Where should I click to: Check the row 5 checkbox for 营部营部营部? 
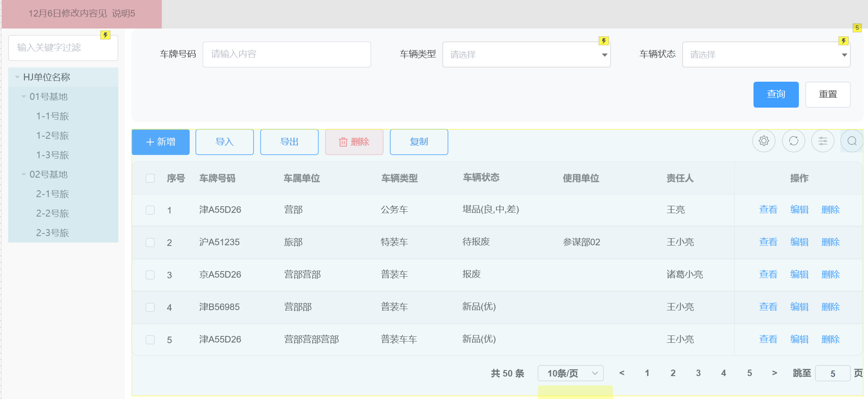(150, 340)
